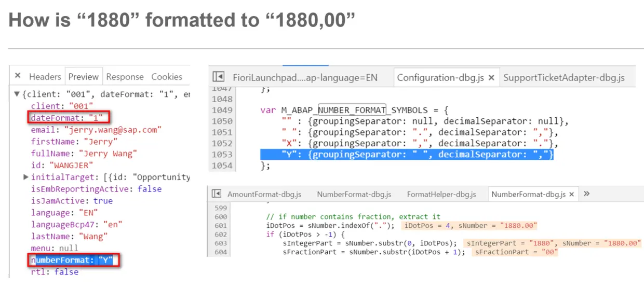Click inline value sFractionPart = "00"
Screen dimensions: 644x289
tap(515, 252)
